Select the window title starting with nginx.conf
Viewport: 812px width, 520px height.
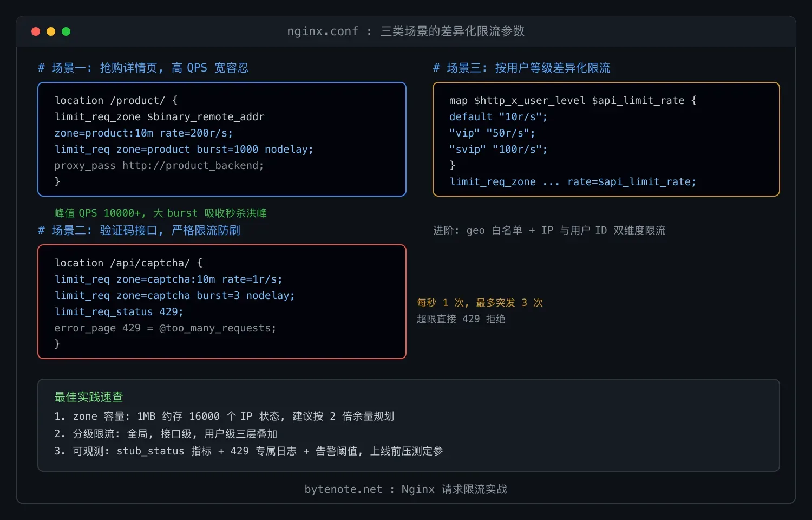click(406, 31)
